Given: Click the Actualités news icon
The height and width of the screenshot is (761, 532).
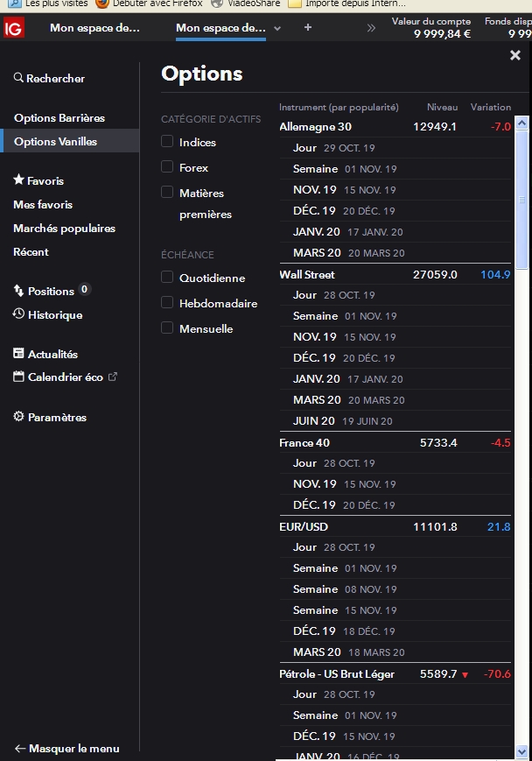Looking at the screenshot, I should click(x=18, y=353).
